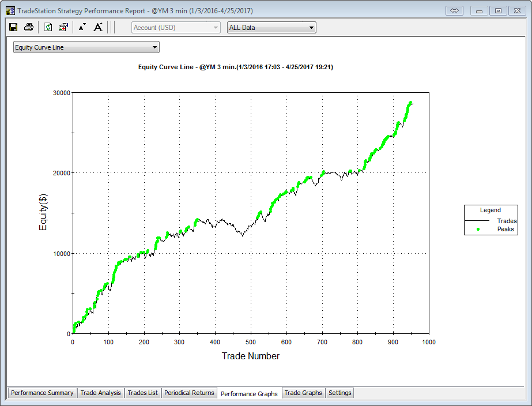
Task: Click the Account (USD) dropdown
Action: (x=176, y=27)
